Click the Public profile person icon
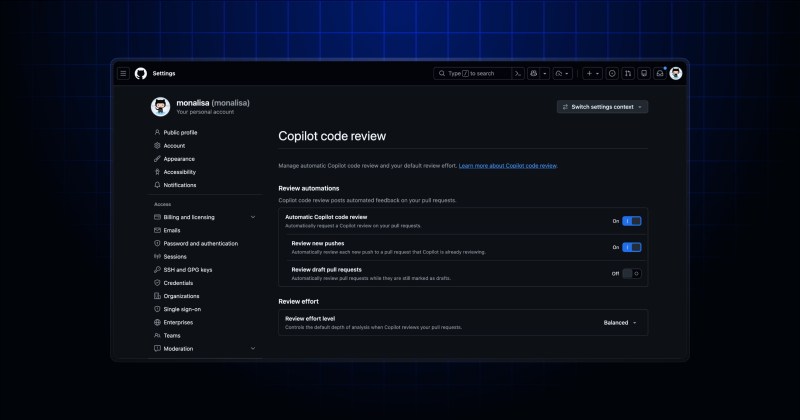Viewport: 800px width, 420px height. 157,132
